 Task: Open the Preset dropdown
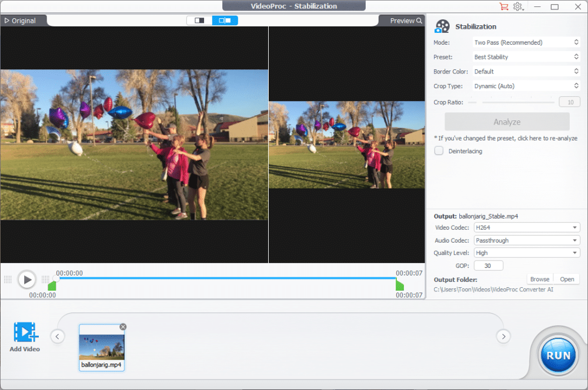[x=526, y=57]
